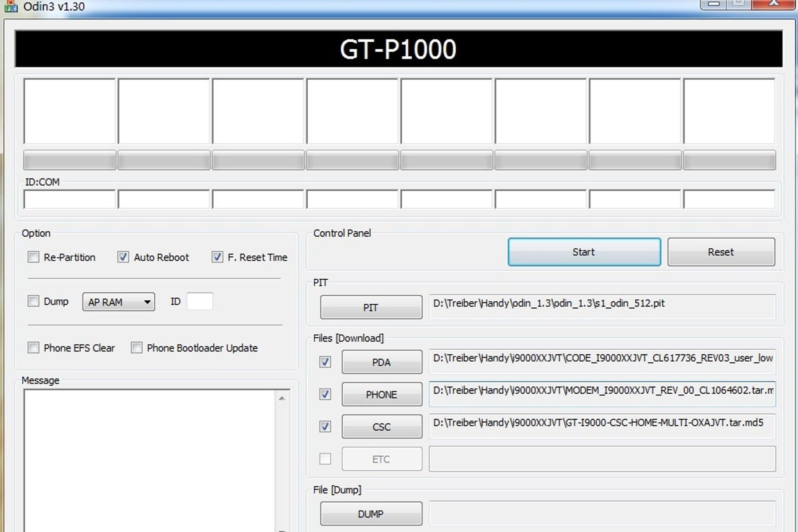Uncheck the PHONE file checkbox
This screenshot has width=798, height=532.
325,394
